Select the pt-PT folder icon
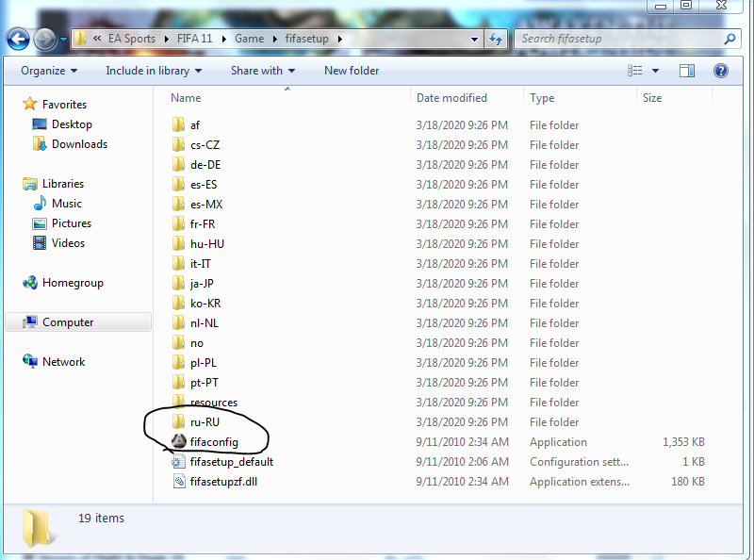This screenshot has height=560, width=754. (x=178, y=382)
